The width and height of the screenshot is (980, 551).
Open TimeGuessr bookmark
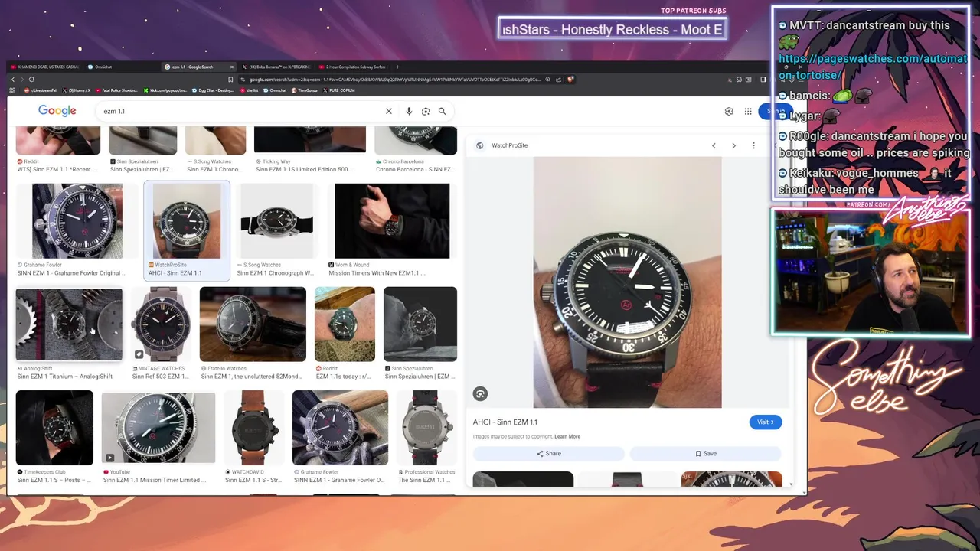(304, 90)
